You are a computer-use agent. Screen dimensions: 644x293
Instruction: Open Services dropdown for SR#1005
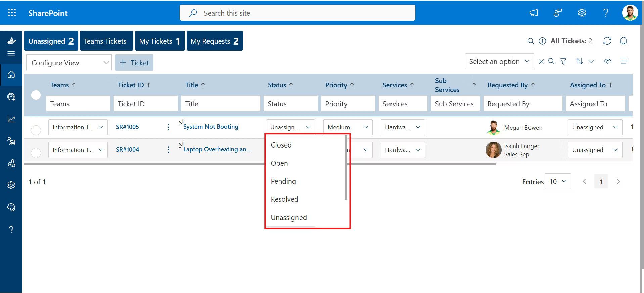(x=403, y=127)
